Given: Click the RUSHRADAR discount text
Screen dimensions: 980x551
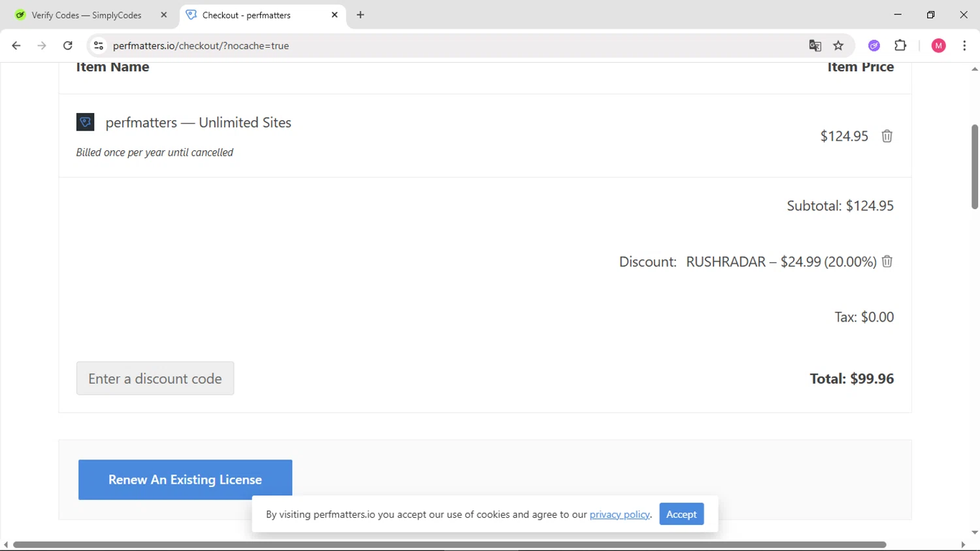Looking at the screenshot, I should click(781, 261).
